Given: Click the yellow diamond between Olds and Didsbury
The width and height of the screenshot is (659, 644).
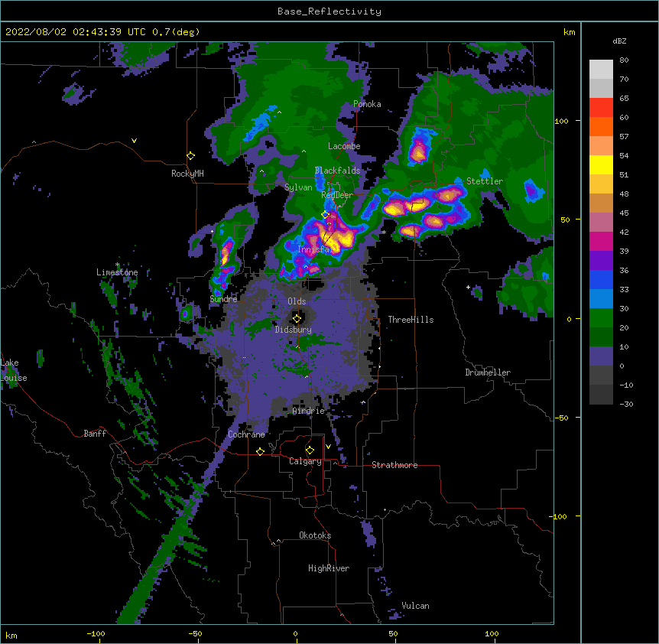Looking at the screenshot, I should (x=297, y=319).
